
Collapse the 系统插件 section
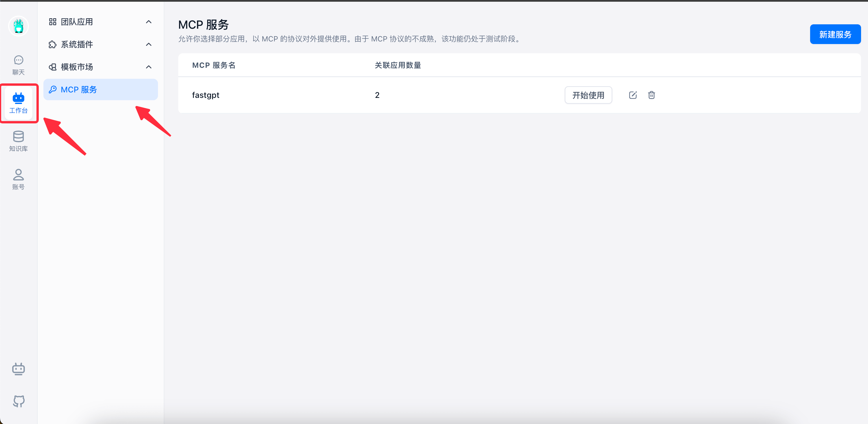click(x=148, y=44)
